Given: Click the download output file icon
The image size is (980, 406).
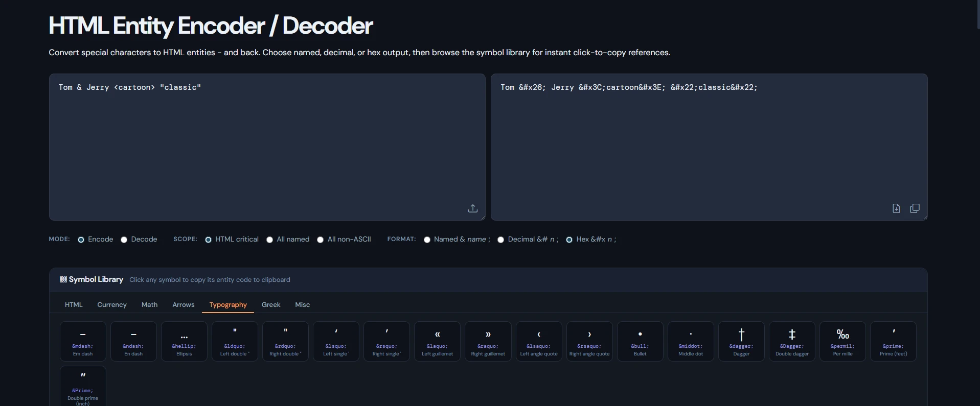Looking at the screenshot, I should 896,208.
